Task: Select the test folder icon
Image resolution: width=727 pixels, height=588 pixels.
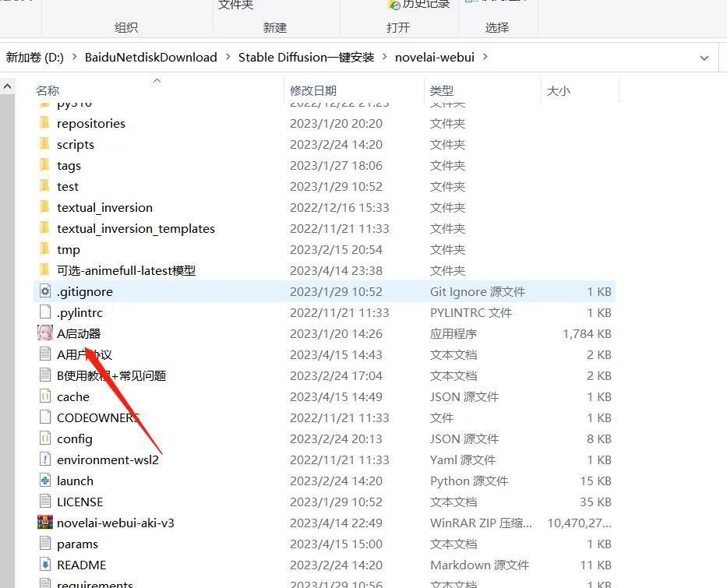Action: tap(44, 186)
